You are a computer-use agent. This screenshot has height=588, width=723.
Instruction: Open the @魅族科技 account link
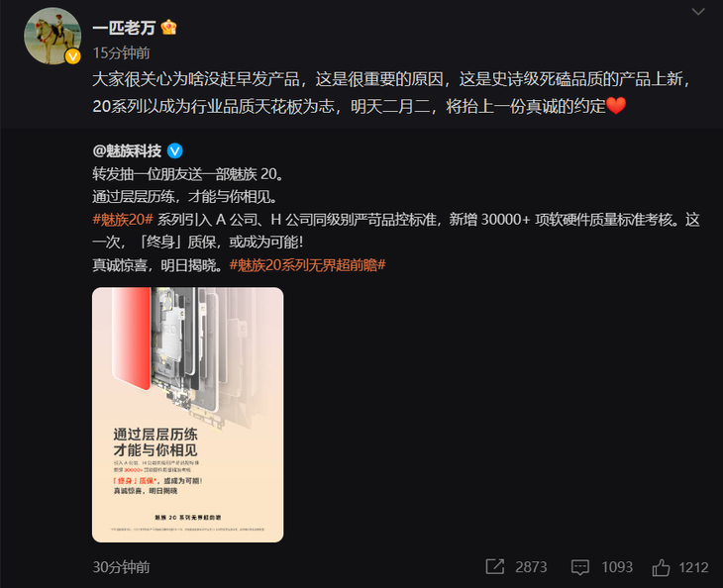coord(127,150)
